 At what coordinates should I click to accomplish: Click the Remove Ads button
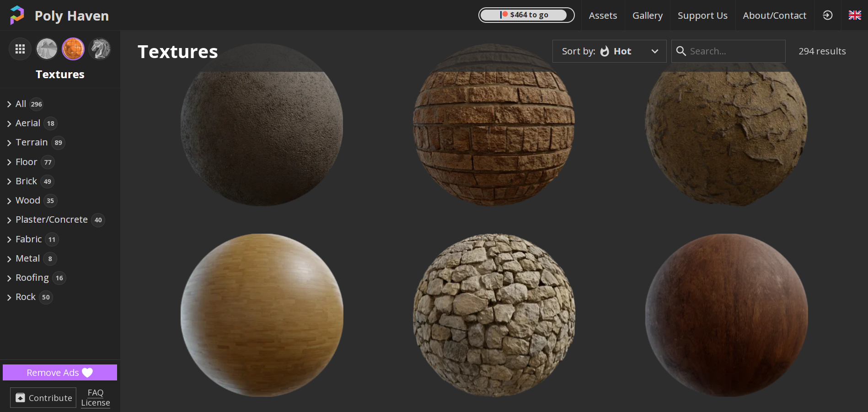coord(60,373)
